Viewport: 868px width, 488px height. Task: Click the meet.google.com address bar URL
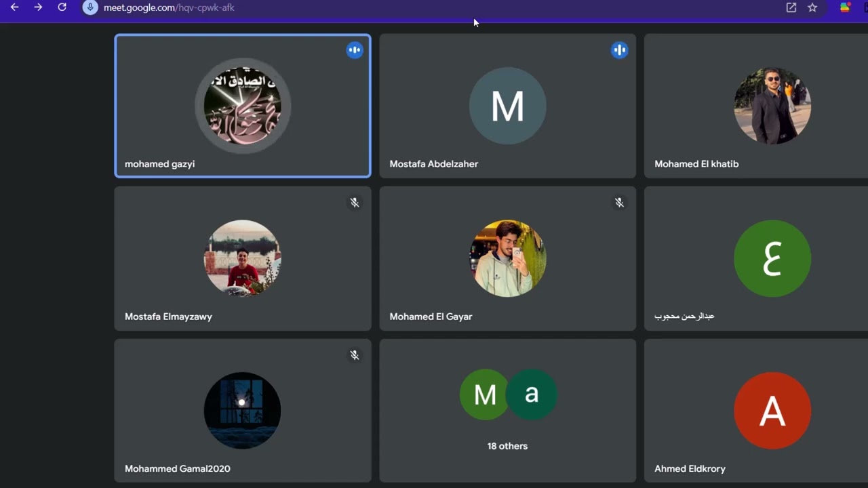coord(169,7)
